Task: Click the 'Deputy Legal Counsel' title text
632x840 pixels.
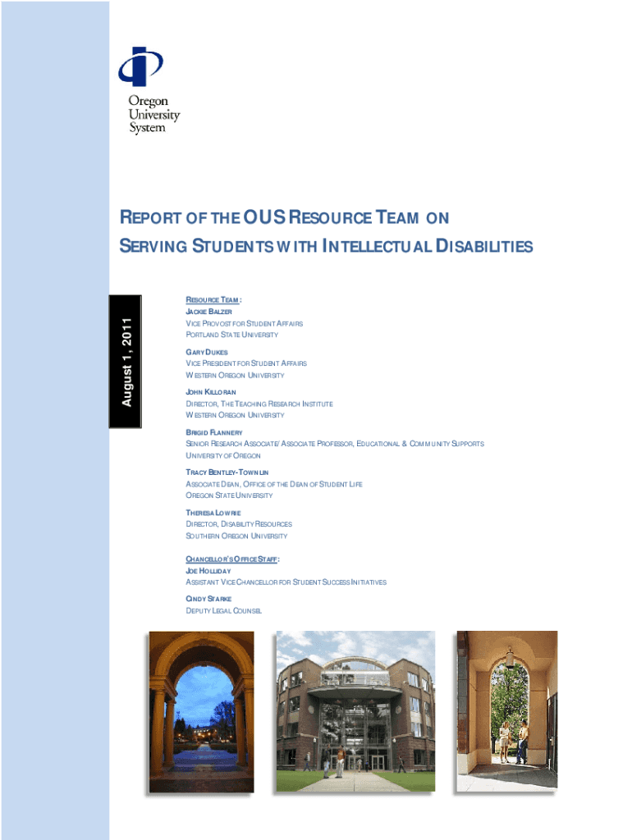Action: tap(224, 611)
